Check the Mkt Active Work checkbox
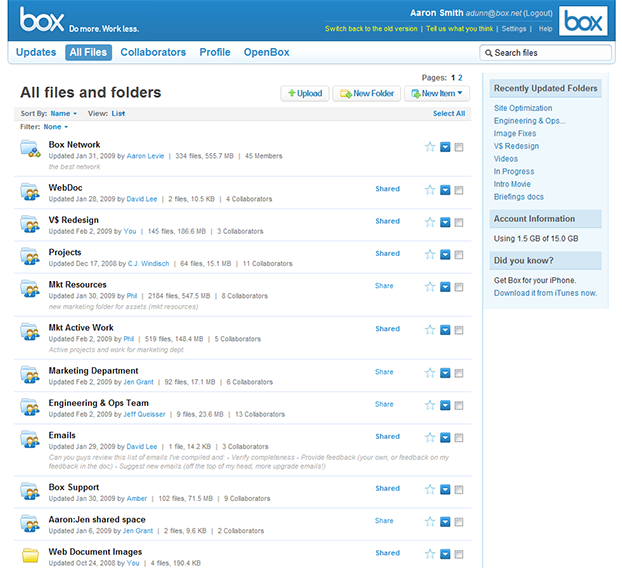This screenshot has width=622, height=568. [x=459, y=330]
